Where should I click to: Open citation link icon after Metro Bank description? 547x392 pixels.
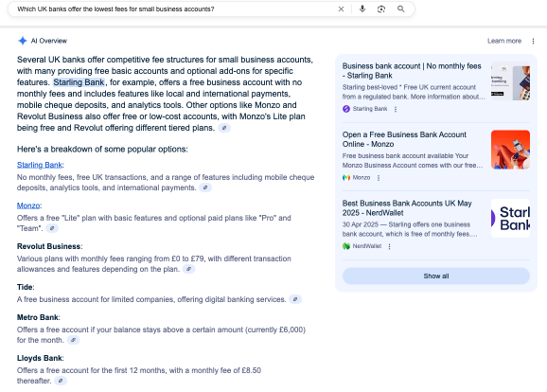click(x=73, y=340)
